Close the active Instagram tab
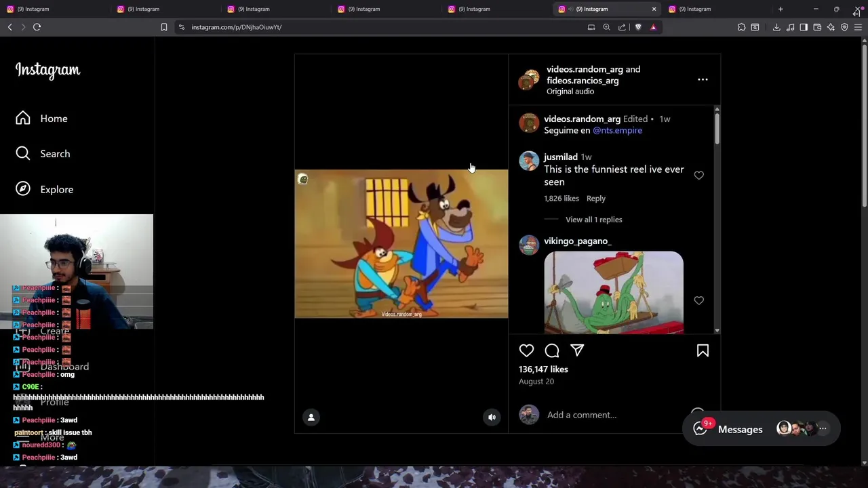The image size is (868, 488). 654,9
